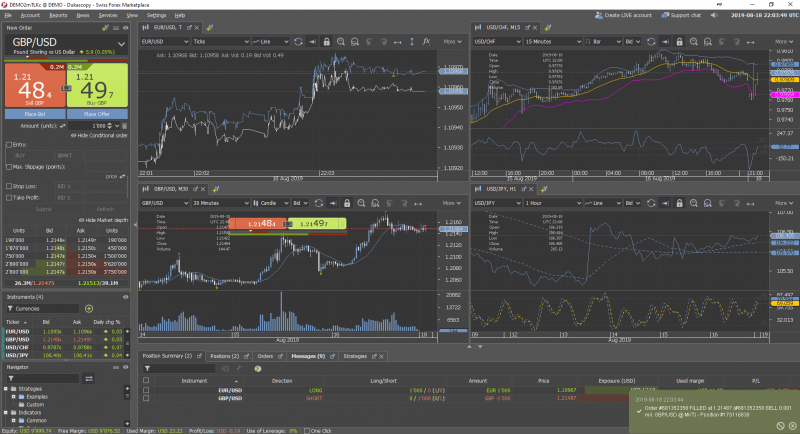
Task: Toggle auto-shift on the USD/JPY chart
Action: pyautogui.click(x=665, y=203)
